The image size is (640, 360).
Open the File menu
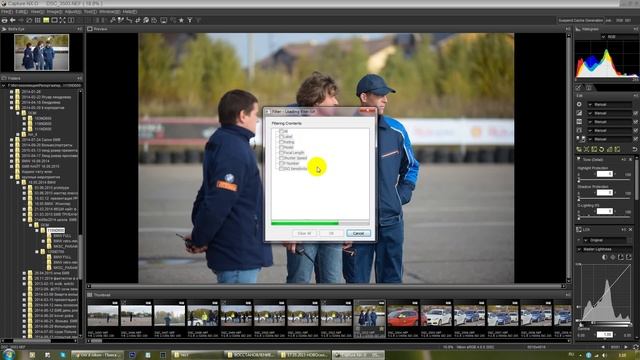[7, 12]
